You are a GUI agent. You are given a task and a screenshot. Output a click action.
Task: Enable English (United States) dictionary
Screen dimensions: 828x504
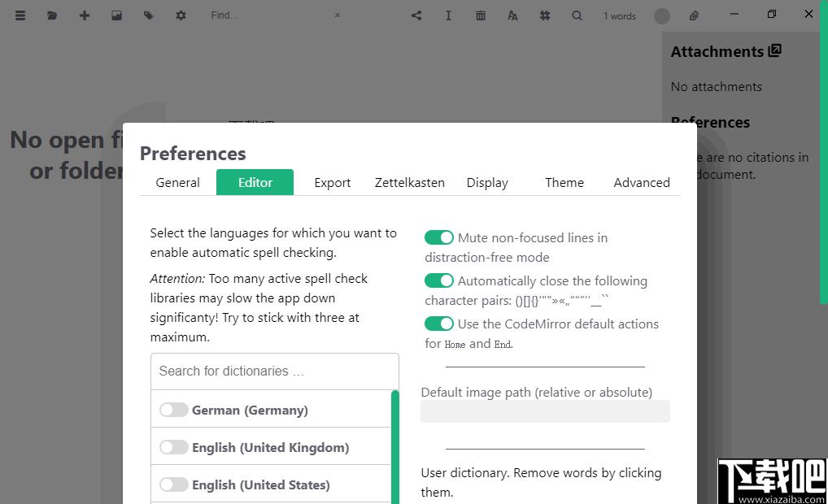click(x=174, y=484)
